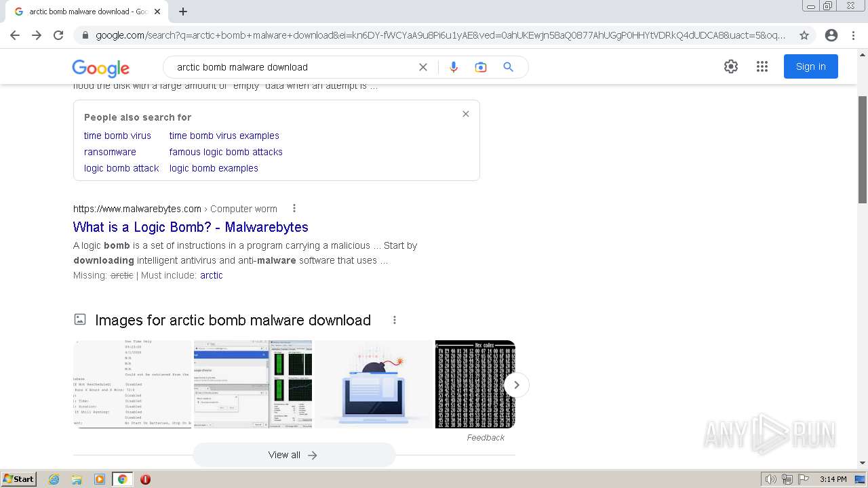This screenshot has height=488, width=868.
Task: Go to Google homepage via logo
Action: 100,68
